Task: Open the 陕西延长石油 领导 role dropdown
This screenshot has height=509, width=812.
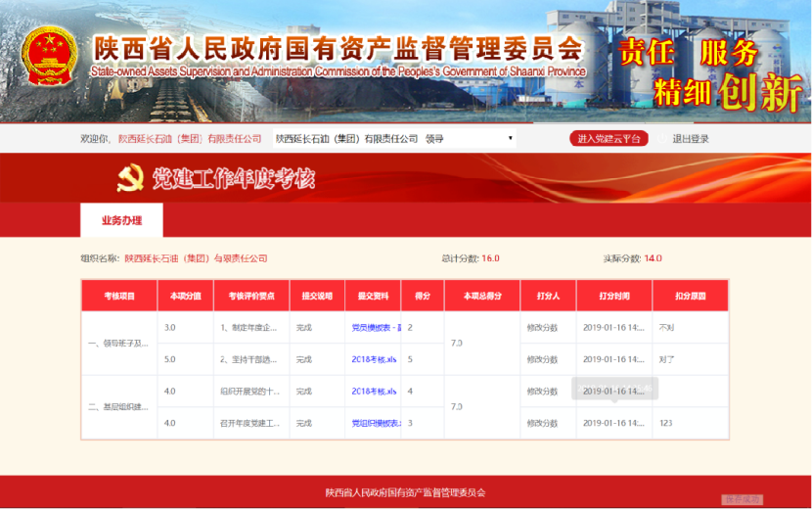Action: click(394, 138)
